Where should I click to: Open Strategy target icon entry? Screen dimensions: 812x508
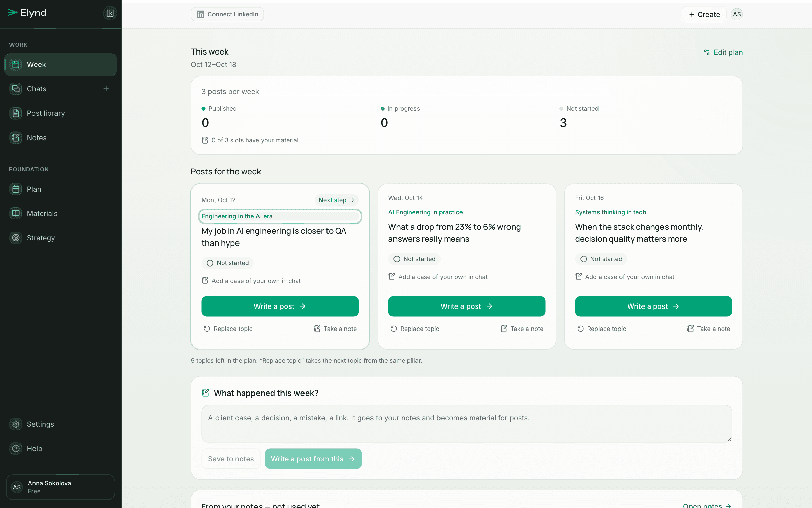click(x=61, y=238)
